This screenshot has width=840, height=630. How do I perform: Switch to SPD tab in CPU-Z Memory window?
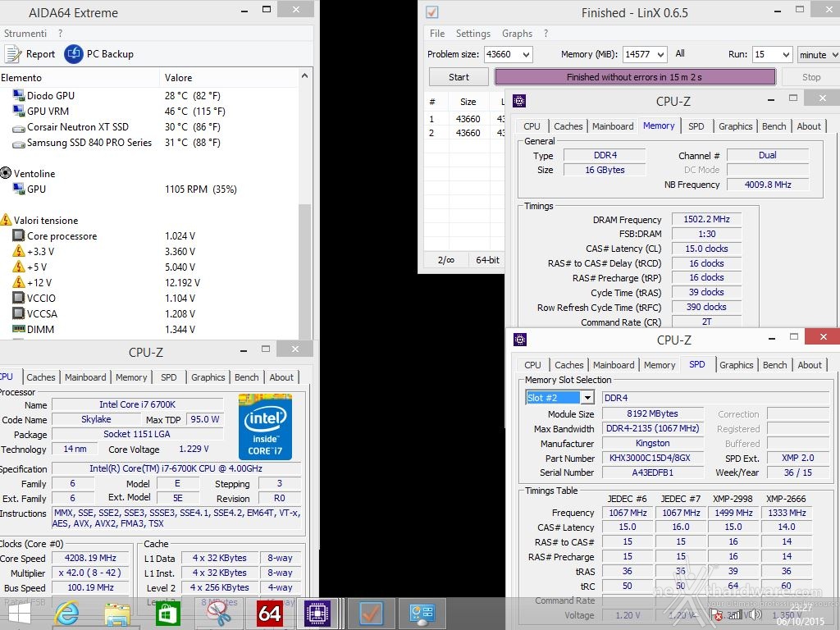696,126
